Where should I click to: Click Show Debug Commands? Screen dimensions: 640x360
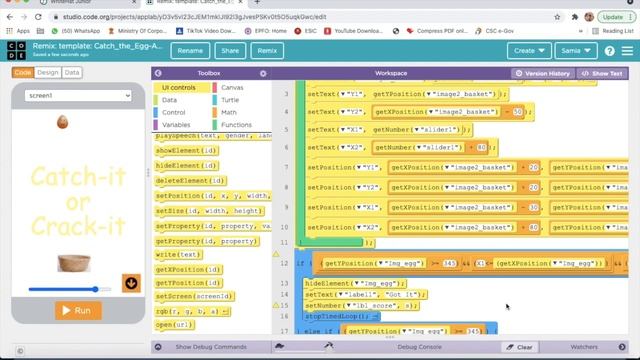point(211,347)
